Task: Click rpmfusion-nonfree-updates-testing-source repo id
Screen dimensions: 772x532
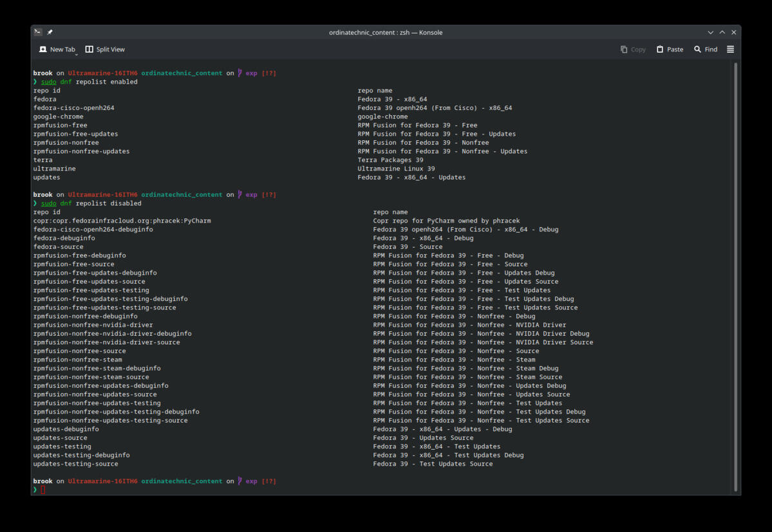Action: [x=110, y=420]
